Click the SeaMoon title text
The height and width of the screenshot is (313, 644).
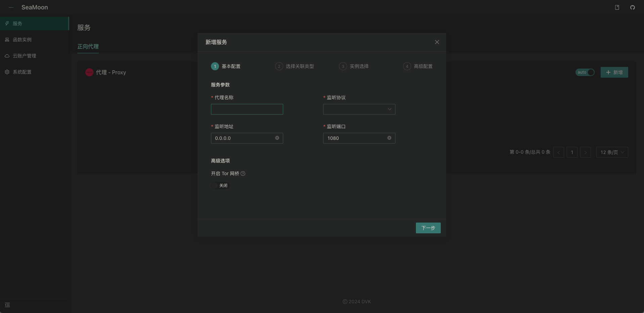35,7
